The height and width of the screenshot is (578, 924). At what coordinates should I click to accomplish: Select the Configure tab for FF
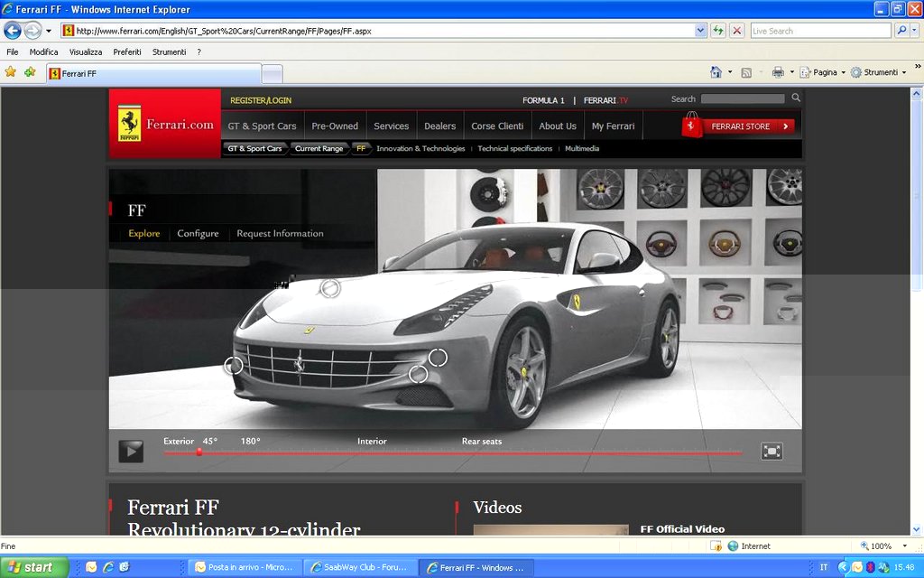[198, 234]
